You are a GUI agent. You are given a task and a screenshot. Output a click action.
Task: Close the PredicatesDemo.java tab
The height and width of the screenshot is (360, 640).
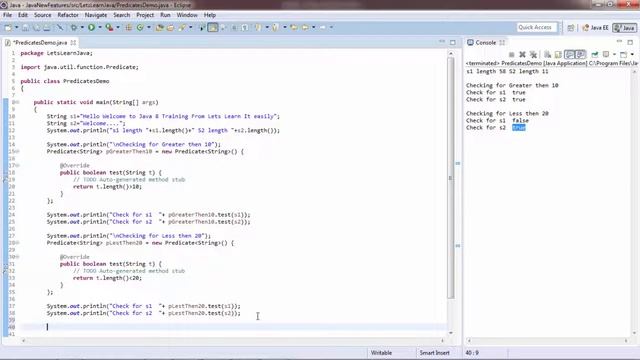[x=73, y=42]
